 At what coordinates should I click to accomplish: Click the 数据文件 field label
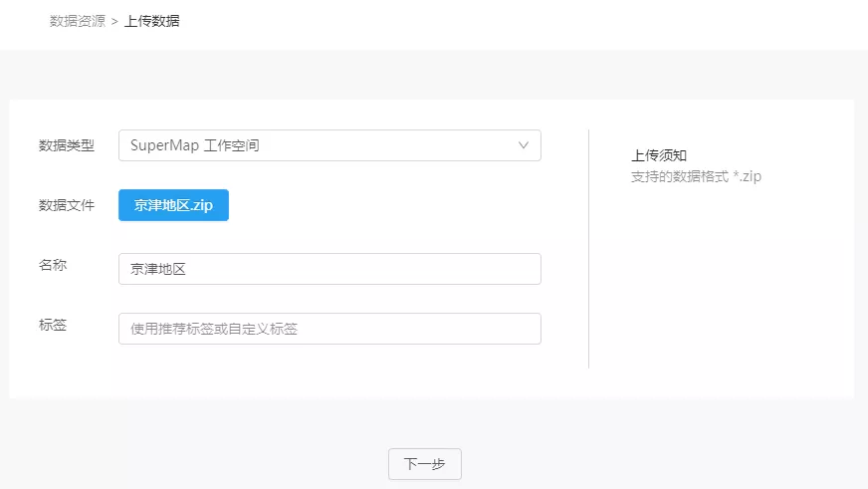67,205
